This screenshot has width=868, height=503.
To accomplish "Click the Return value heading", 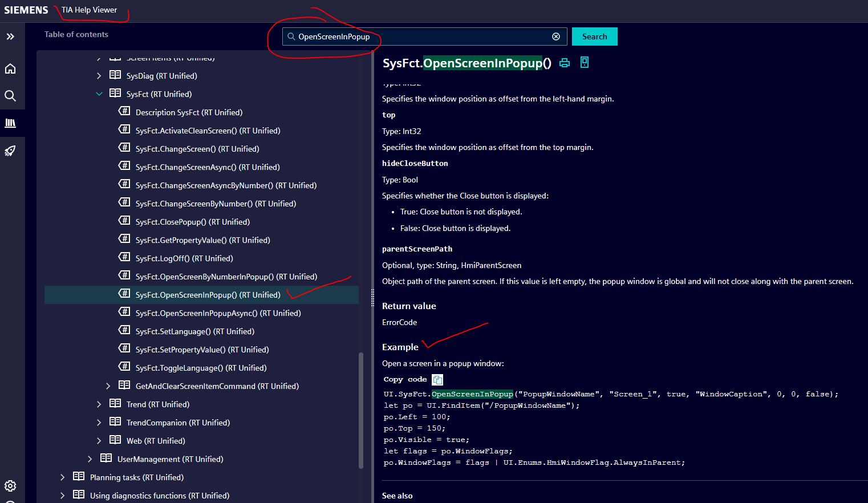I will tap(409, 306).
